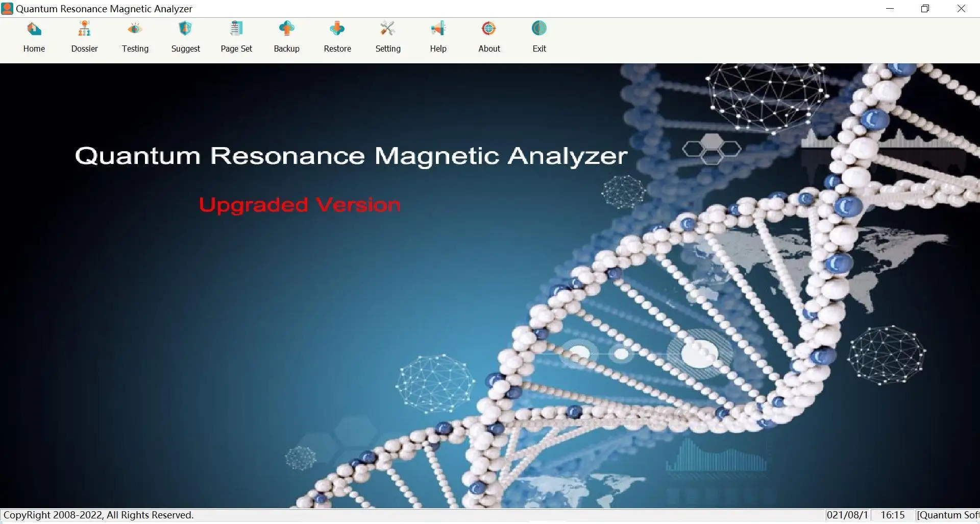Open the Suggest shield icon

click(x=185, y=29)
